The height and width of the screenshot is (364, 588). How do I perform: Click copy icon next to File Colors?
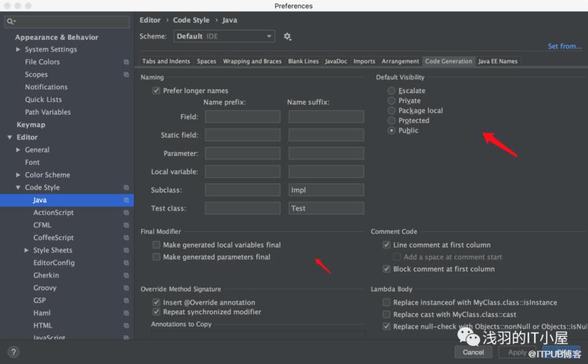126,62
